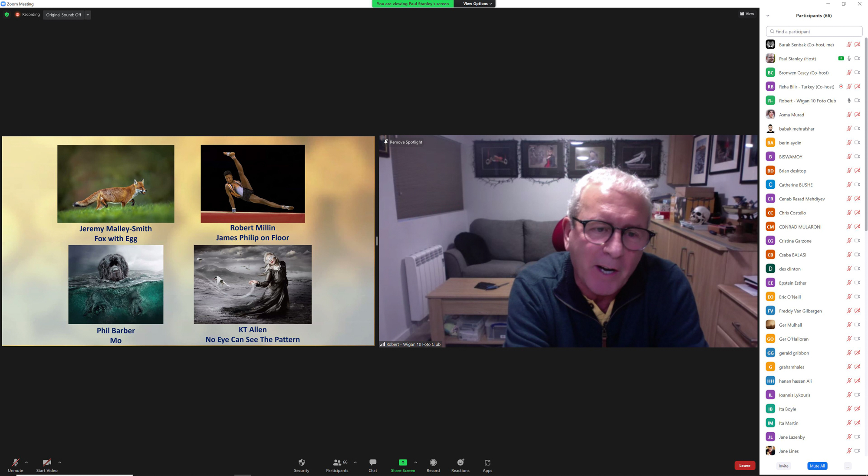Viewport: 868px width, 476px height.
Task: Click the You are viewing Paul Stanley's screen banner
Action: point(413,3)
